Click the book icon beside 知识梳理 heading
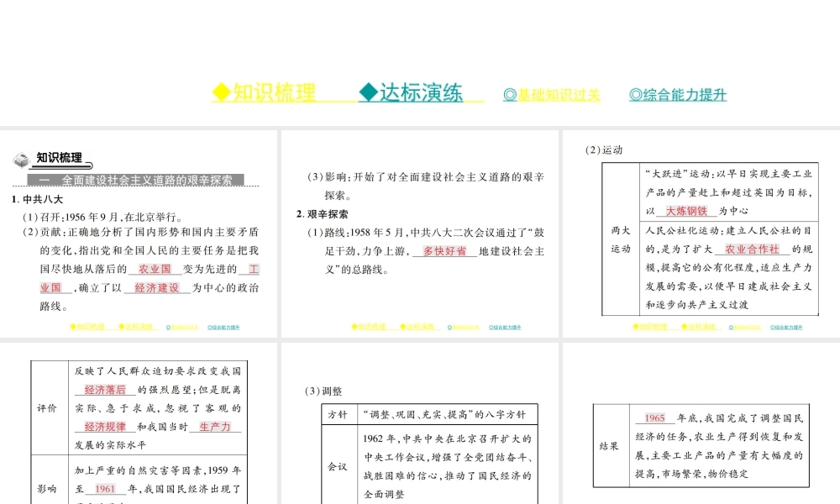 coord(22,159)
